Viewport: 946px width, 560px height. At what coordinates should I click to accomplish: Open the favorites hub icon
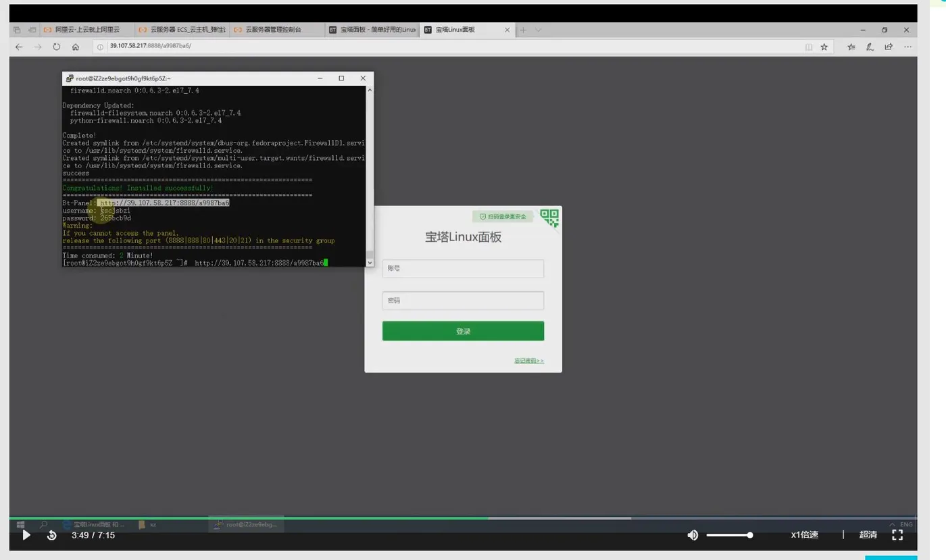851,47
